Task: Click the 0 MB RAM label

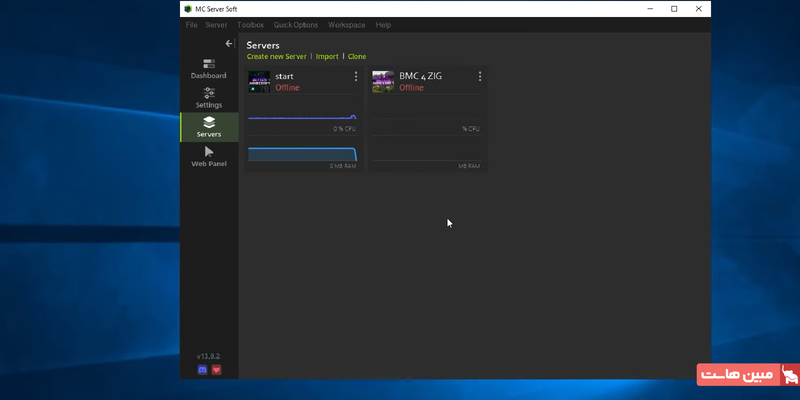Action: (343, 166)
